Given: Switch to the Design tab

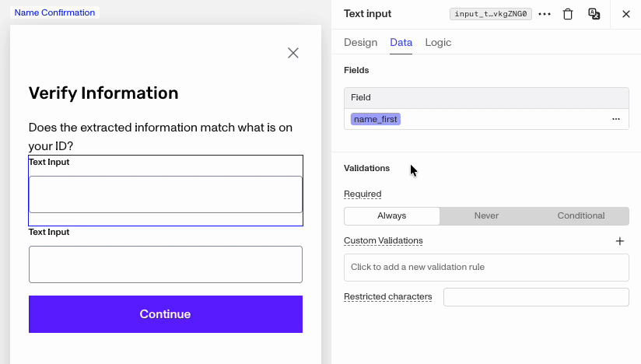Looking at the screenshot, I should coord(361,43).
